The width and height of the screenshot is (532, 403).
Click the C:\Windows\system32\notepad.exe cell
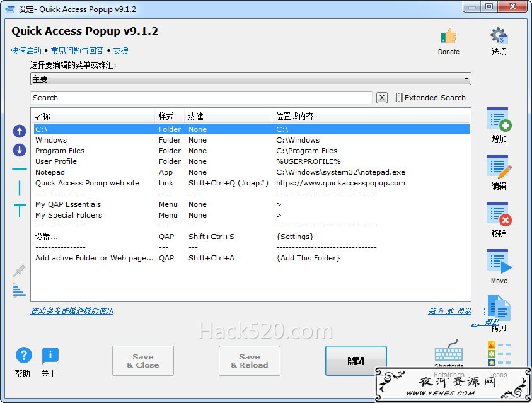pos(340,172)
